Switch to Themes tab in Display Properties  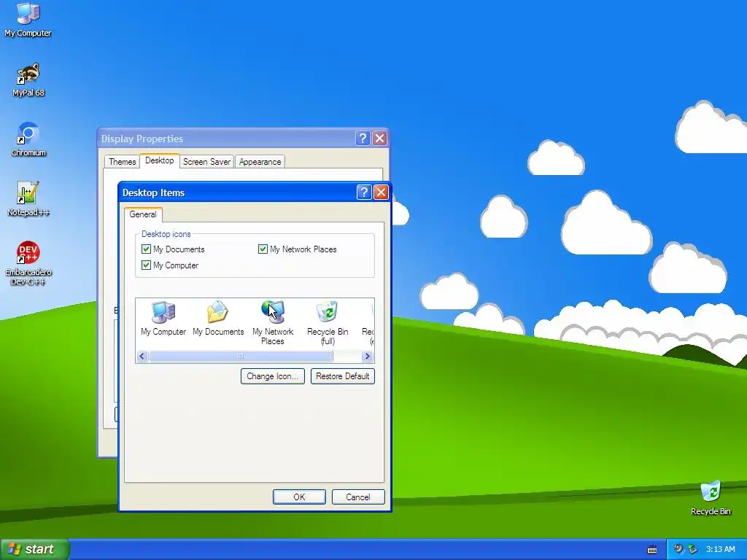(x=122, y=162)
